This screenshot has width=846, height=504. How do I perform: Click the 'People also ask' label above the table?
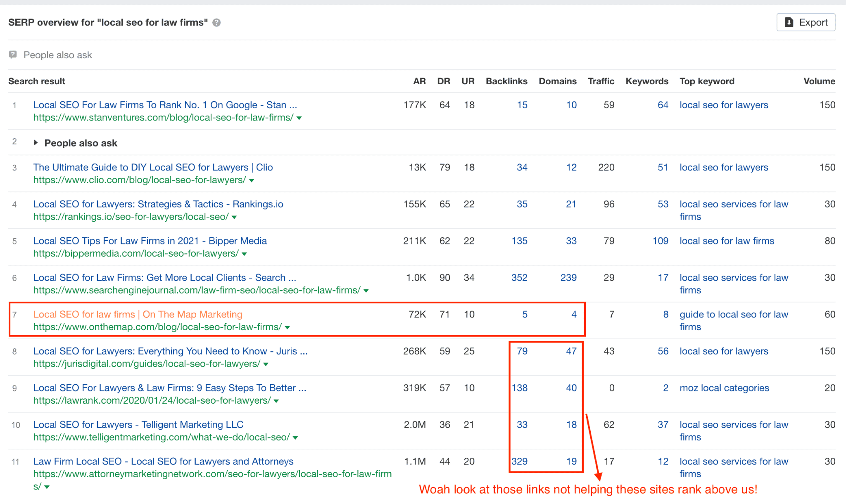click(x=58, y=55)
